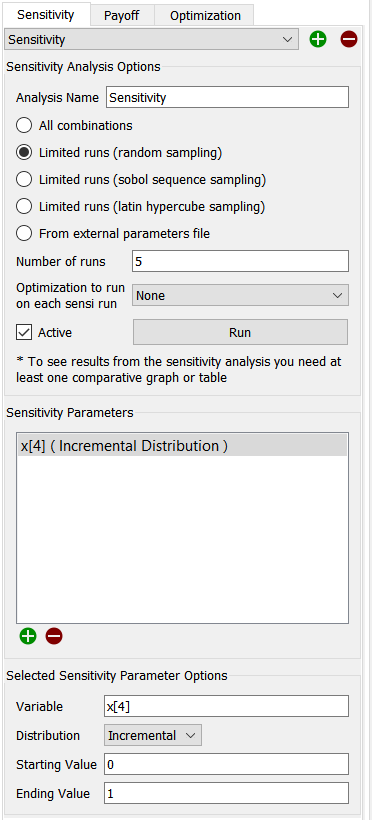Pick From external parameters file option
The width and height of the screenshot is (372, 820).
pyautogui.click(x=24, y=233)
